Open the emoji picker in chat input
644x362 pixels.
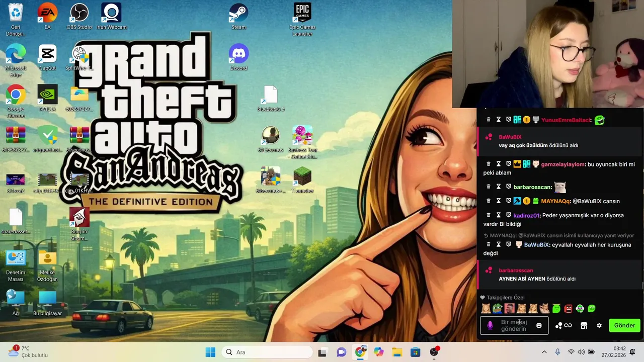[x=539, y=325]
